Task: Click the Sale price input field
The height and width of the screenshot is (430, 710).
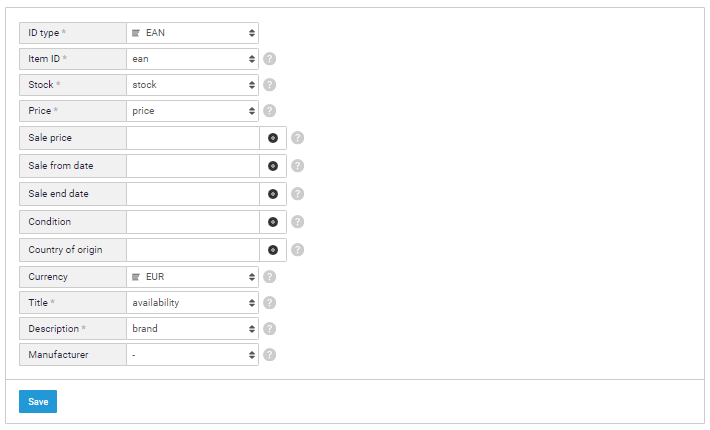Action: pyautogui.click(x=192, y=138)
